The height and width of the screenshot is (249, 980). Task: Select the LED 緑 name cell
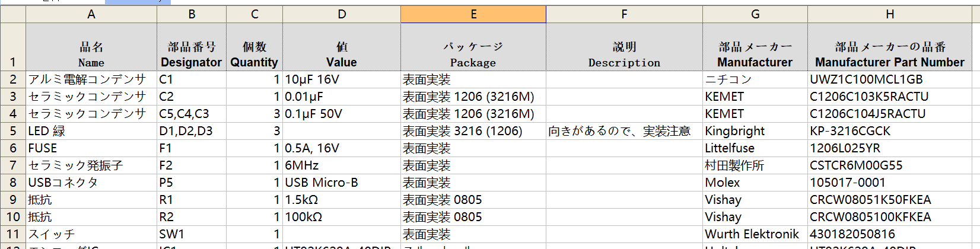tap(91, 131)
